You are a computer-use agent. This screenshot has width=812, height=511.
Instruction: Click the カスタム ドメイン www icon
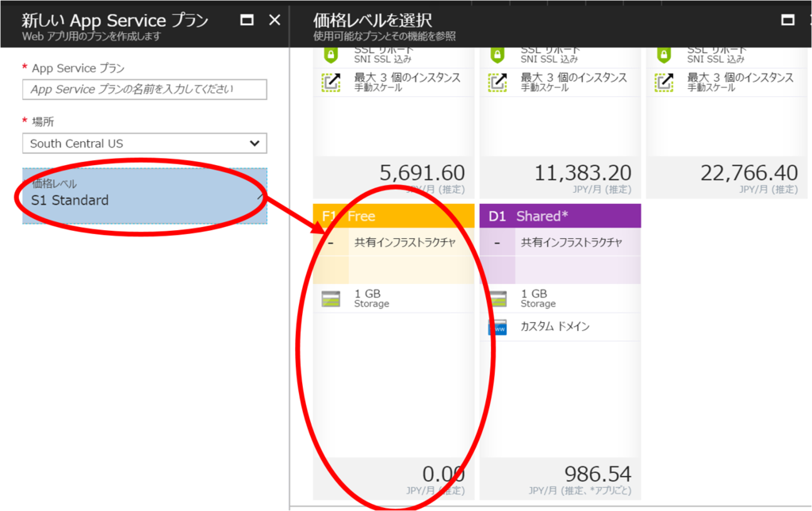coord(498,327)
